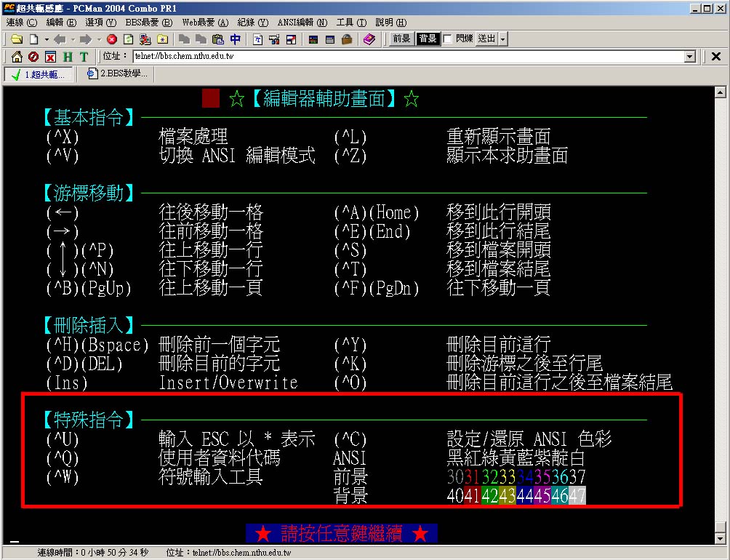Click the paste clipboard toolbar icon
This screenshot has height=560, width=730.
click(x=218, y=39)
